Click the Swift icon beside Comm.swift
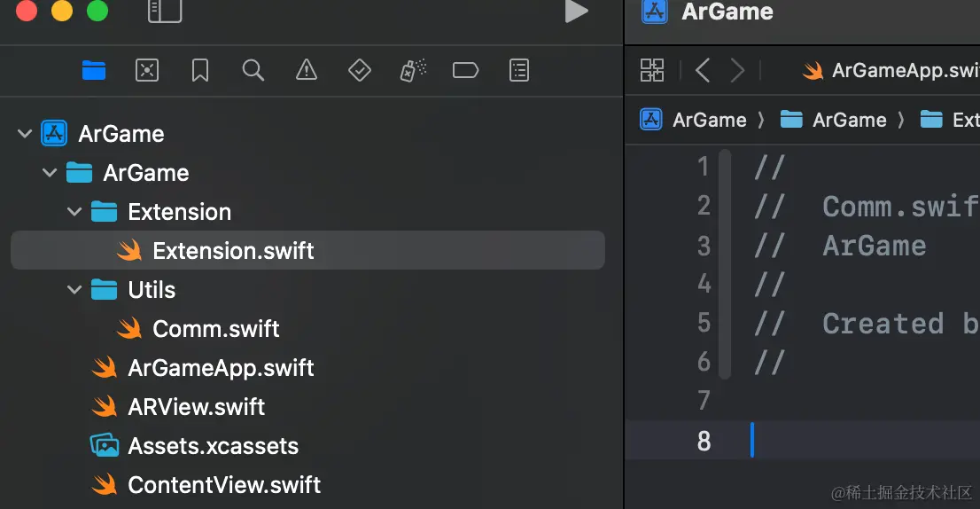Viewport: 980px width, 509px height. (x=129, y=329)
